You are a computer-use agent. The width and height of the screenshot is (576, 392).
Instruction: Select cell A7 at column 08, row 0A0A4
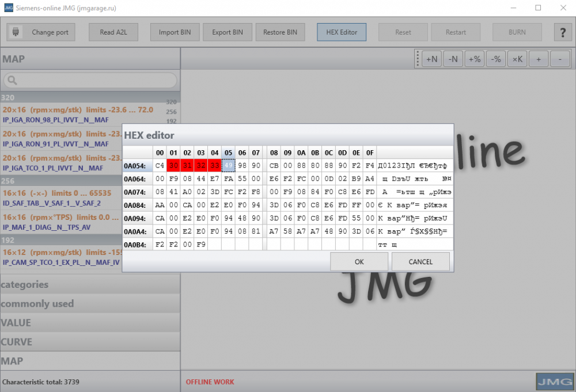tap(274, 231)
